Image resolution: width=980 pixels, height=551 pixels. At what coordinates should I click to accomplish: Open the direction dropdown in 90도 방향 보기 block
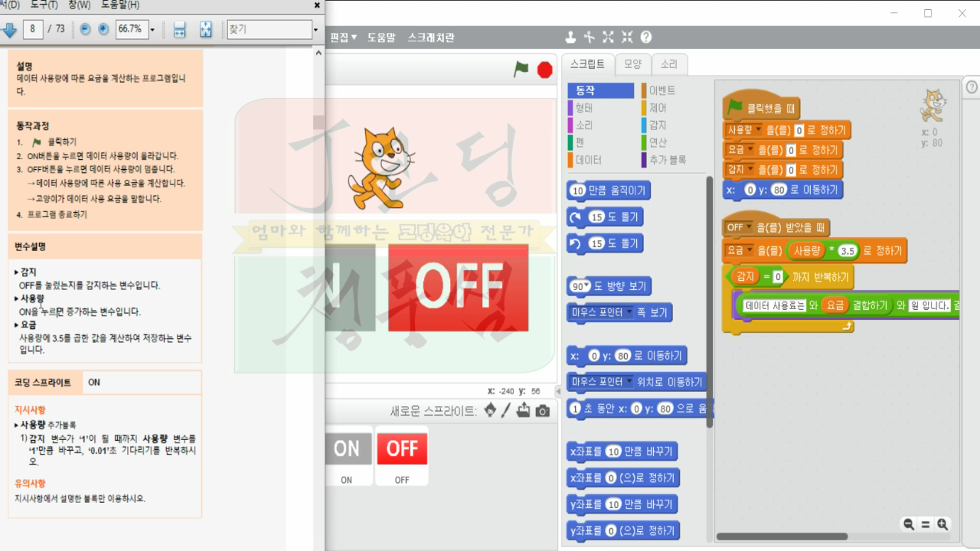588,287
